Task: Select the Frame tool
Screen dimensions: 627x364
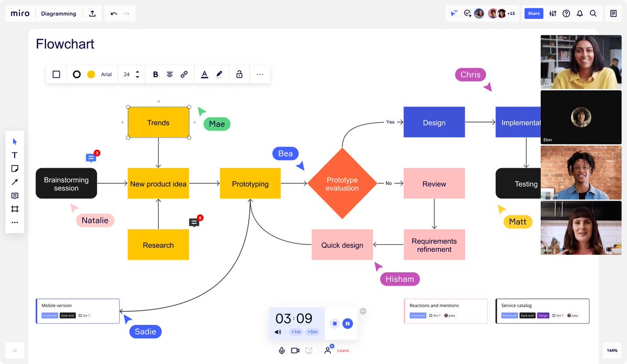Action: [x=15, y=209]
